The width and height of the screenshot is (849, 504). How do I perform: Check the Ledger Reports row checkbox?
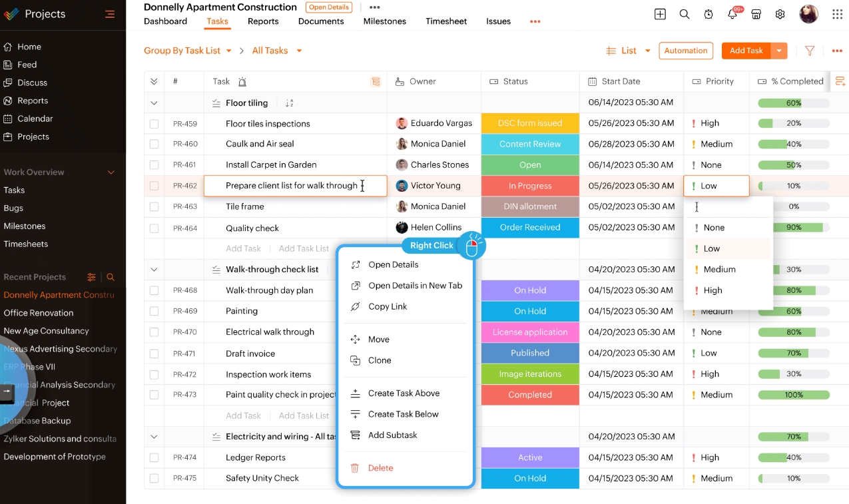[x=154, y=457]
